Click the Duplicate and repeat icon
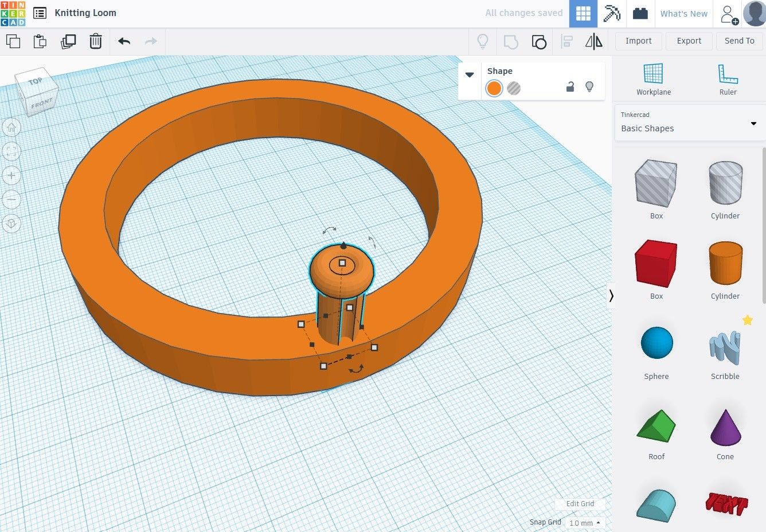Image resolution: width=766 pixels, height=532 pixels. click(68, 41)
